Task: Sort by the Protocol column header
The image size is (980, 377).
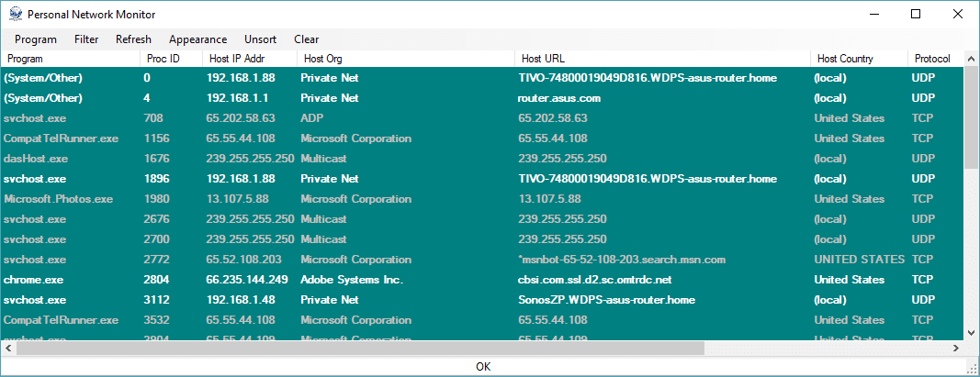Action: pos(936,59)
